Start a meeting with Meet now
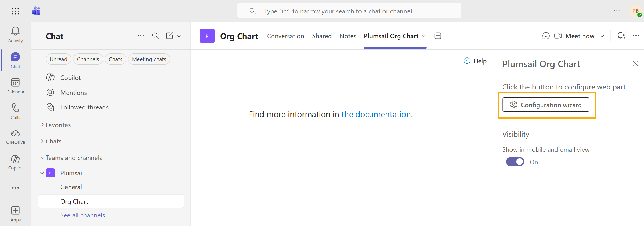This screenshot has height=226, width=644. (x=574, y=36)
